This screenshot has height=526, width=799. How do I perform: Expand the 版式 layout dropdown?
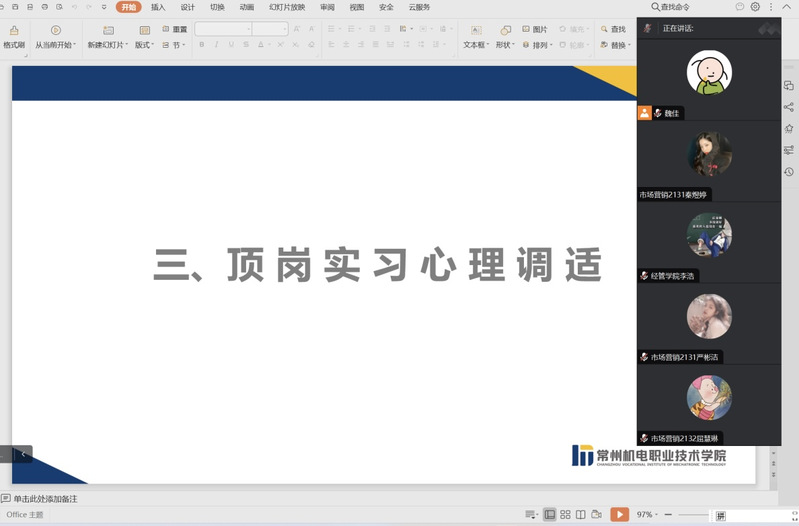tap(145, 45)
